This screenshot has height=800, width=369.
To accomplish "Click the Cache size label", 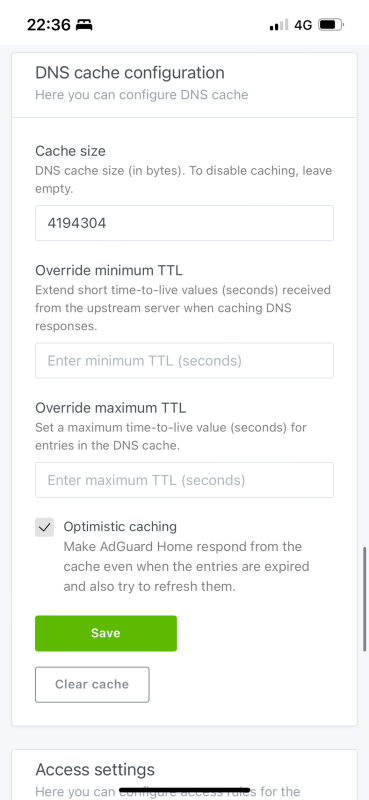I will tap(70, 151).
